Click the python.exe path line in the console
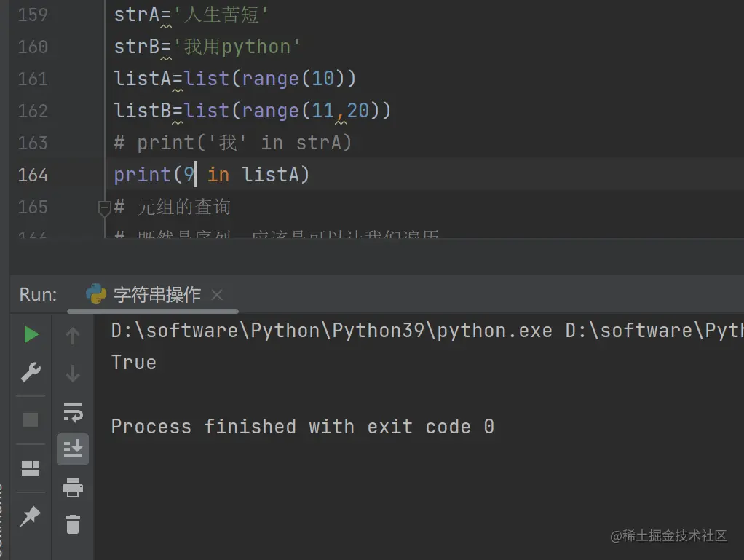The image size is (744, 560). (427, 331)
